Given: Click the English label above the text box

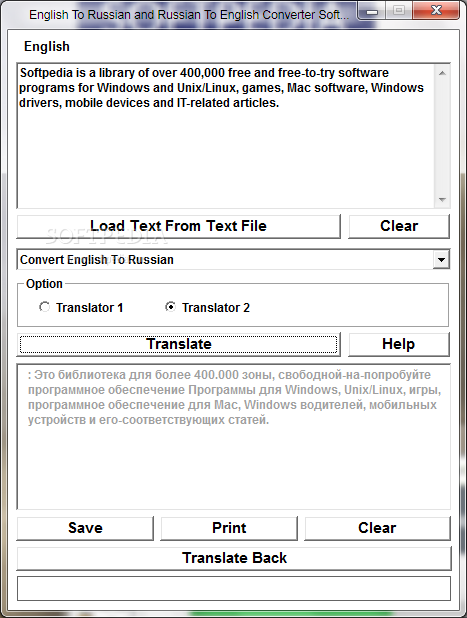Looking at the screenshot, I should (47, 47).
